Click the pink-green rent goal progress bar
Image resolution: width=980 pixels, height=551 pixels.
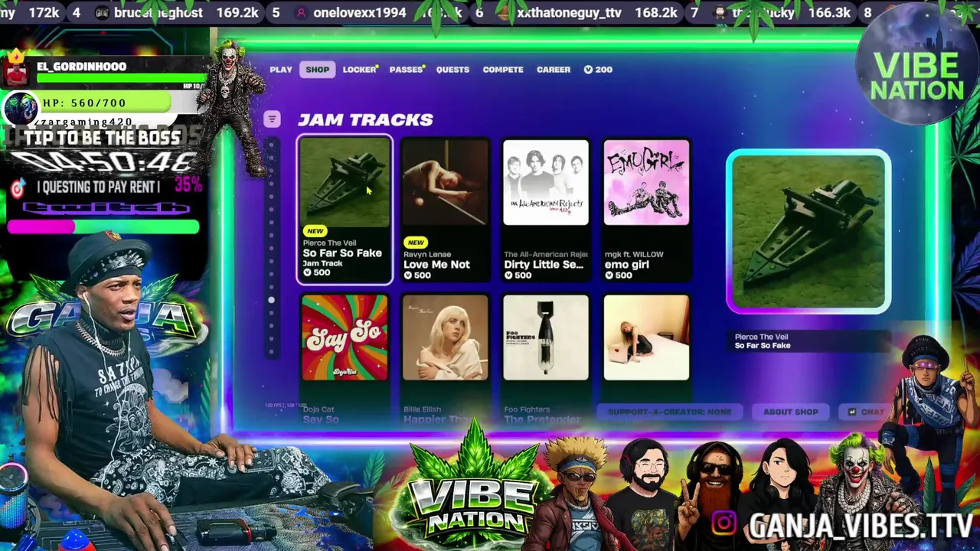coord(103,227)
